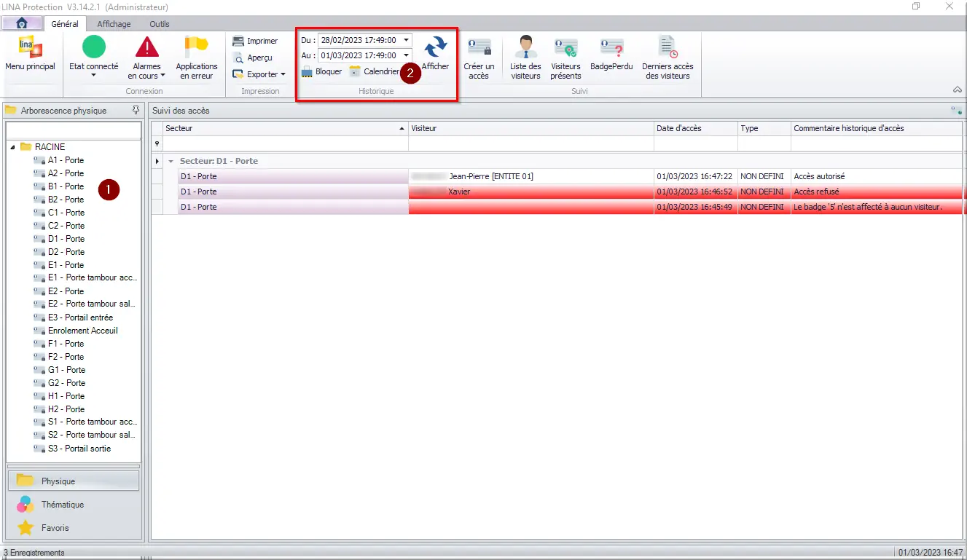Open the Menu principal icon
967x560 pixels.
pos(30,48)
